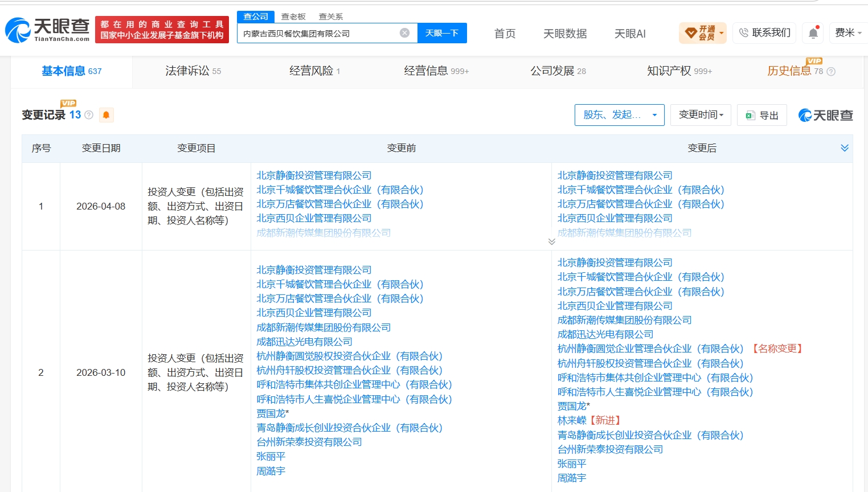868x492 pixels.
Task: Open 杭州舟轩股权投资管理合伙企业 in 变更后
Action: tap(650, 363)
